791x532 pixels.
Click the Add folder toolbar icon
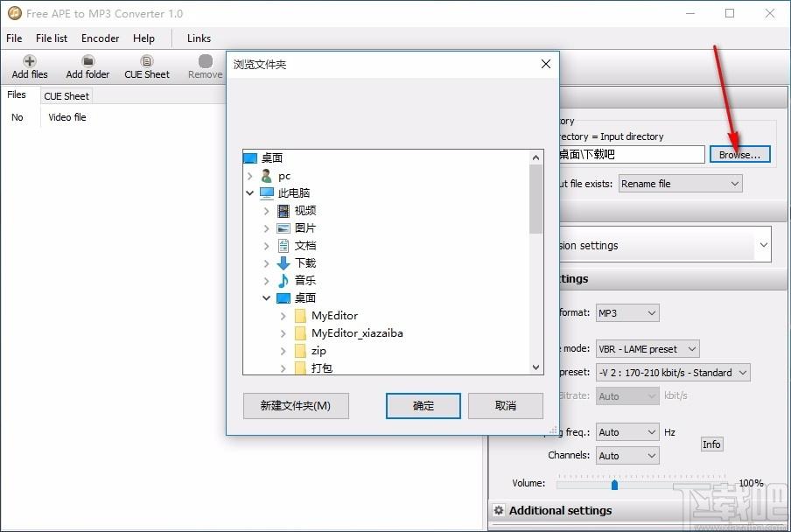(87, 61)
